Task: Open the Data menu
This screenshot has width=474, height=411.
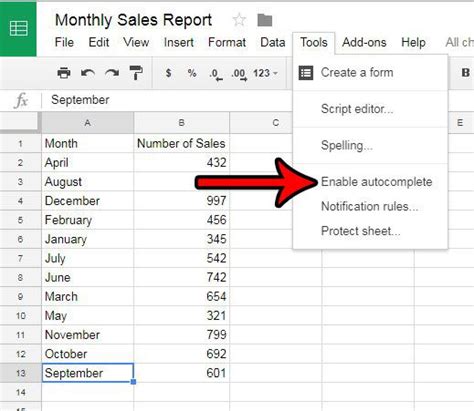Action: (273, 42)
